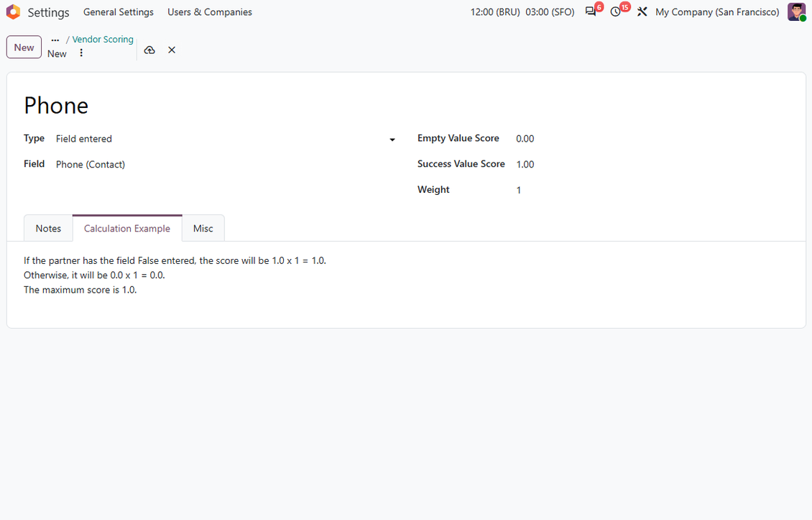812x520 pixels.
Task: Open the developer tools wrench icon
Action: coord(642,12)
